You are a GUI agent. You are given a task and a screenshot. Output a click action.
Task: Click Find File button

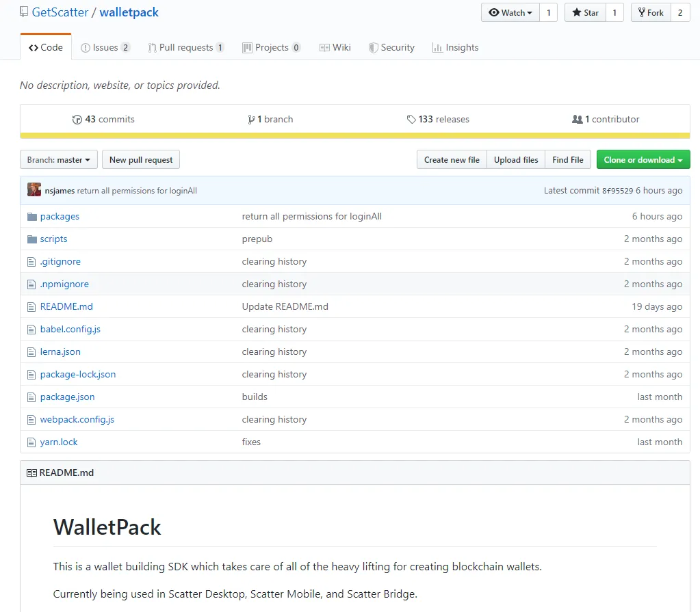coord(568,160)
